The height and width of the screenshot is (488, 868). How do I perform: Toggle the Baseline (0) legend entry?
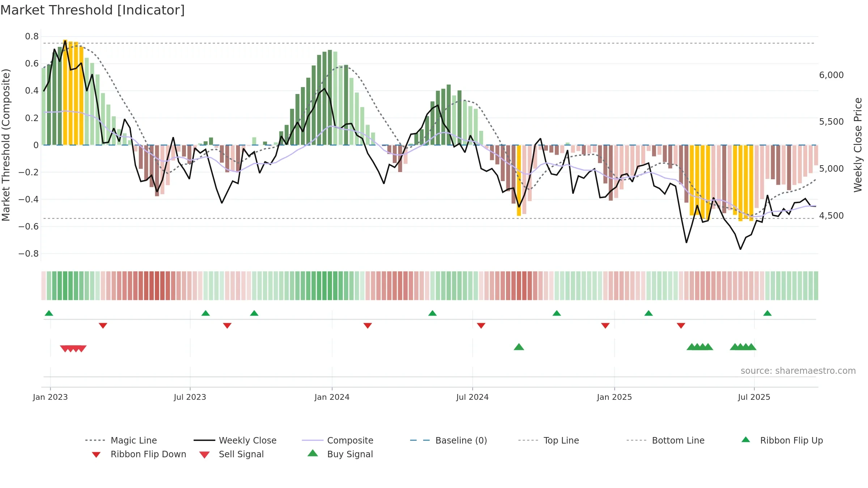pos(448,440)
